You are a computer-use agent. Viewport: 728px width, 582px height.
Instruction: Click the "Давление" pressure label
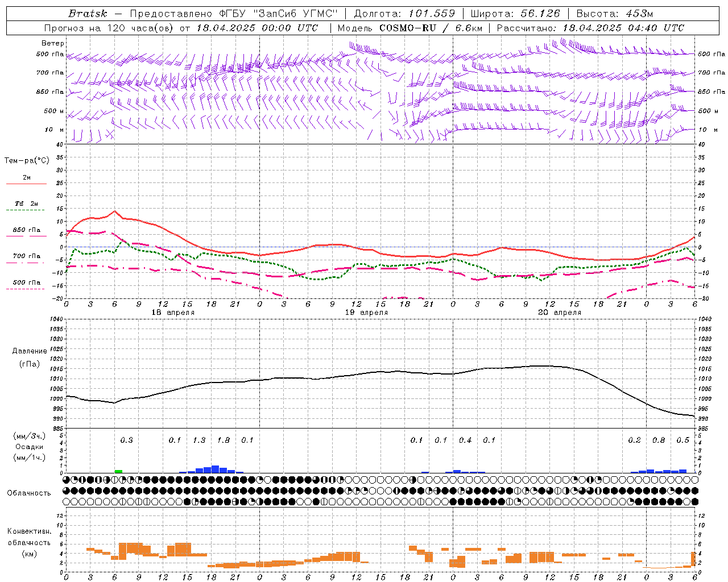30,351
